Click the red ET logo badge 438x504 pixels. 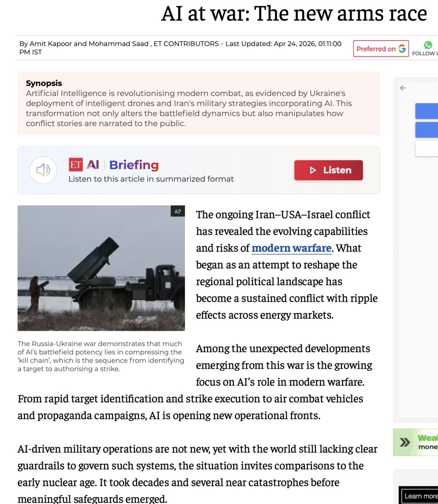[x=76, y=165]
